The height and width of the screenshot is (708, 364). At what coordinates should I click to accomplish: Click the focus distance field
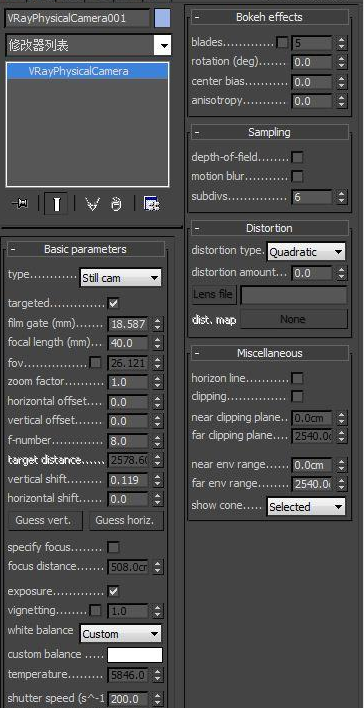click(x=128, y=567)
